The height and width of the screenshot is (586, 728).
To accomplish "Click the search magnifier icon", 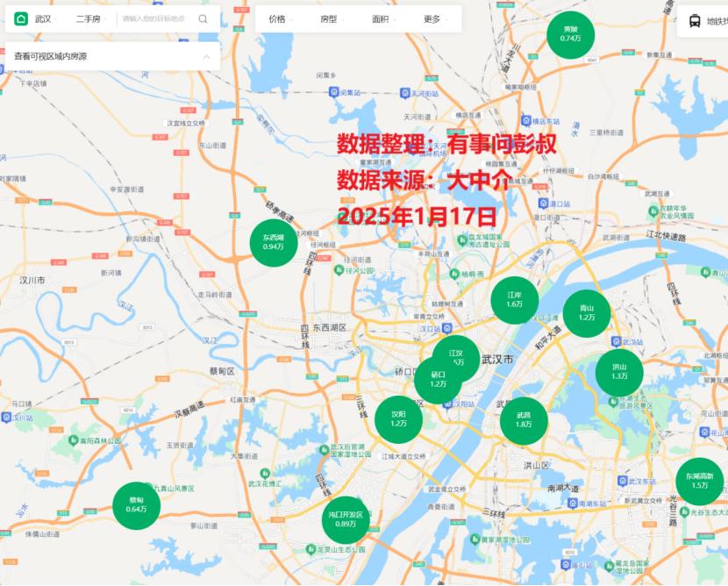I will 203,18.
